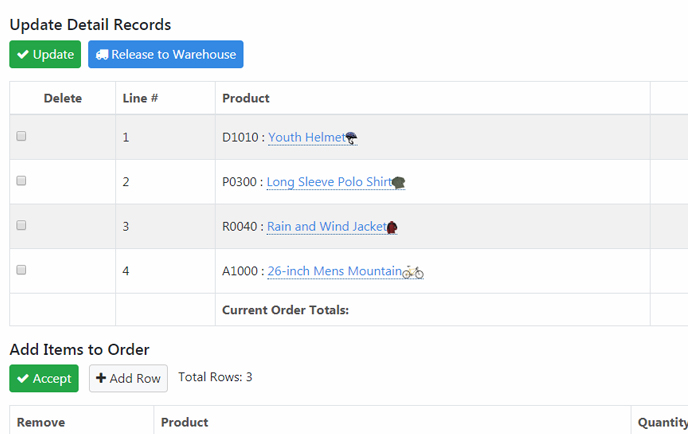This screenshot has height=434, width=688.
Task: Click the Line # column header
Action: coord(140,98)
